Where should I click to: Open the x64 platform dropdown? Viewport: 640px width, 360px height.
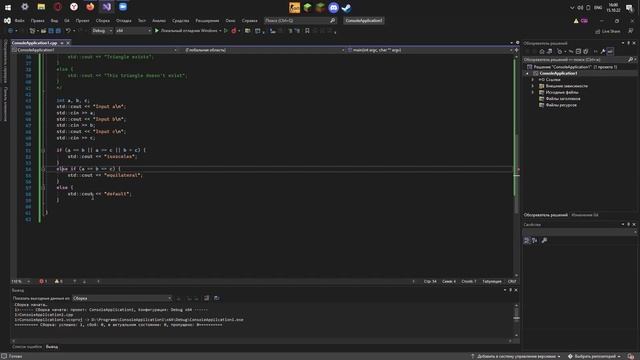click(x=133, y=31)
